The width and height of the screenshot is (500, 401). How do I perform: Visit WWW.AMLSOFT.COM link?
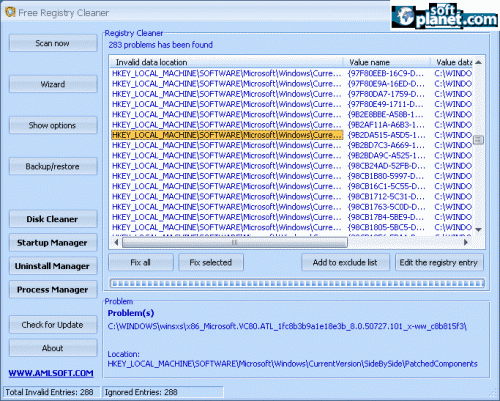click(51, 373)
